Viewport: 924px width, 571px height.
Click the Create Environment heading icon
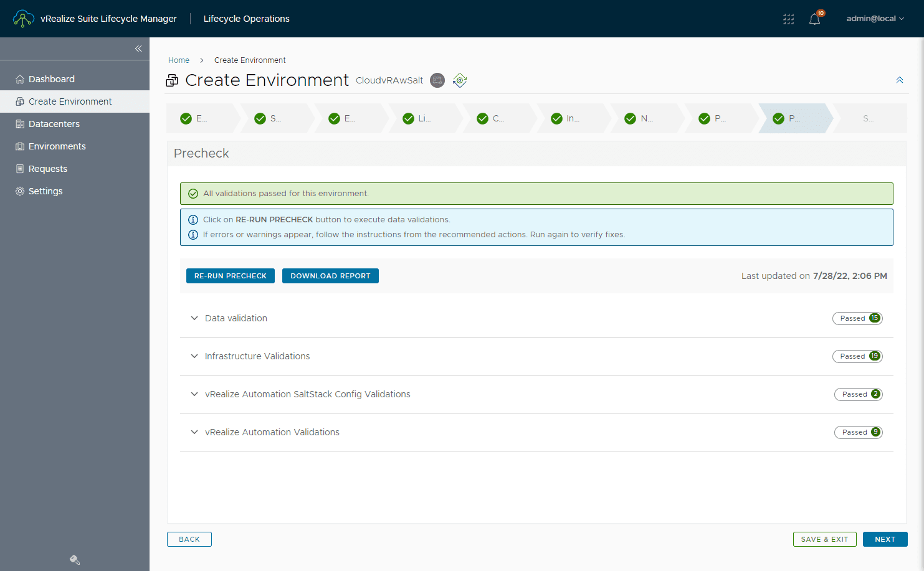(x=172, y=80)
